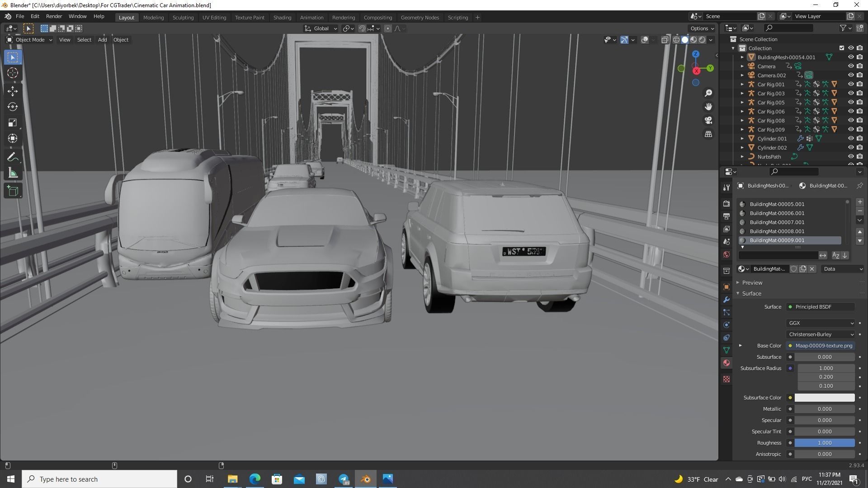Select the Measure tool
The height and width of the screenshot is (488, 868).
point(13,173)
